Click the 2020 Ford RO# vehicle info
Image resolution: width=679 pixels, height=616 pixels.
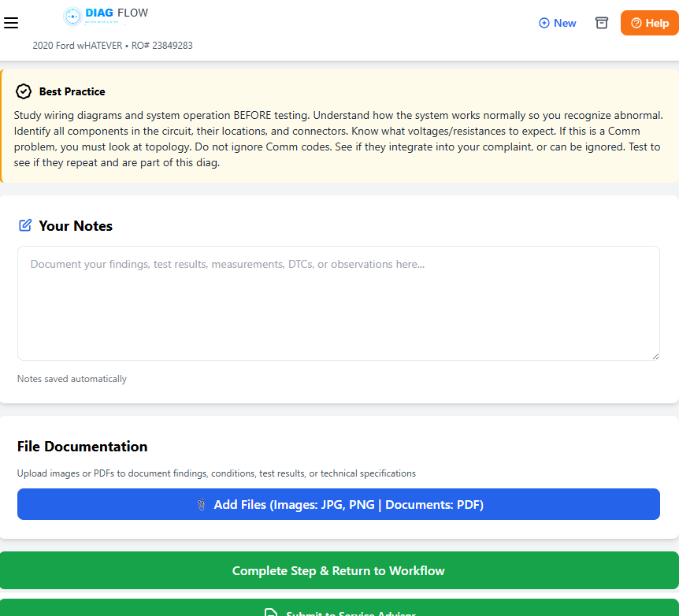(113, 46)
